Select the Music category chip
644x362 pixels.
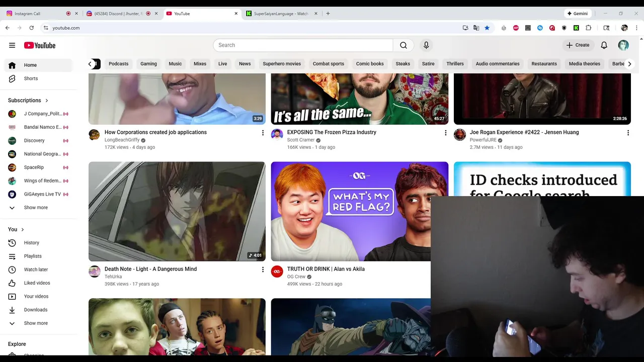click(175, 64)
